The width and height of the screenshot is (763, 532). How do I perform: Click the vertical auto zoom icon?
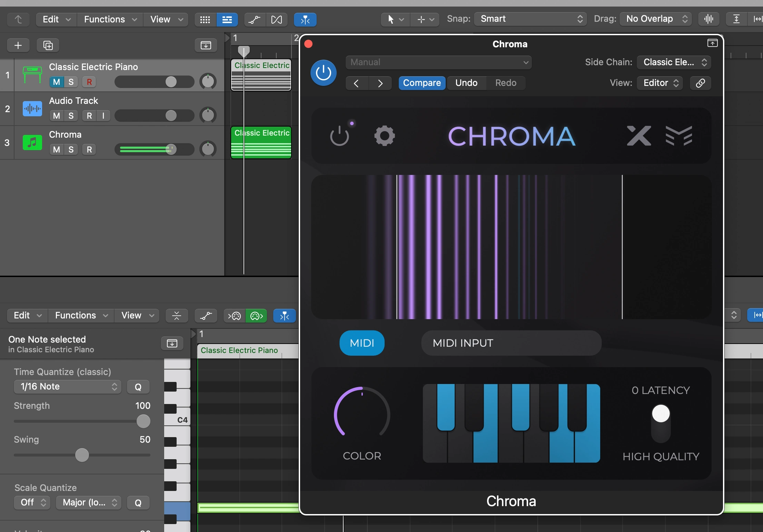point(736,19)
